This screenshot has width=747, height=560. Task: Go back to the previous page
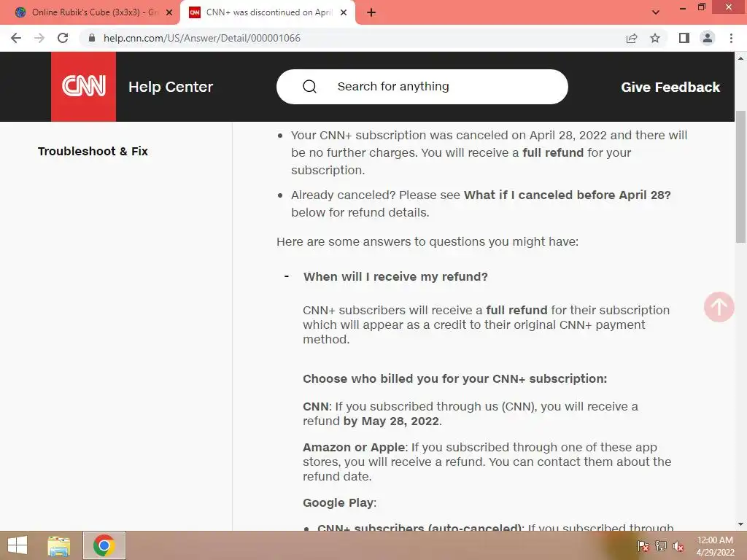(x=16, y=38)
